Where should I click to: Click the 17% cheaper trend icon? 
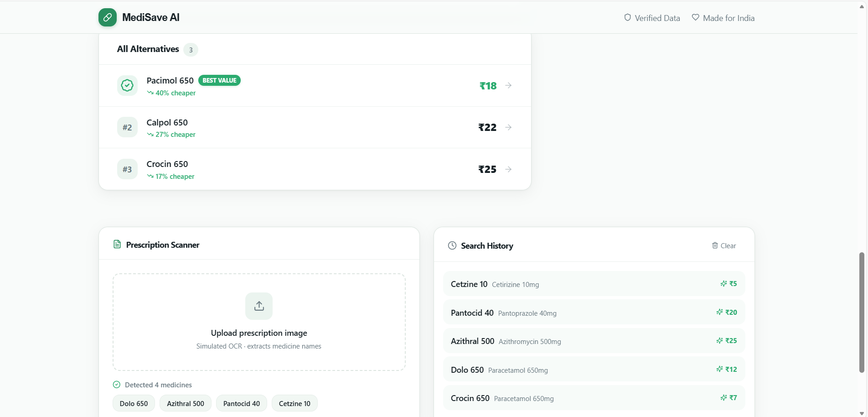click(150, 177)
